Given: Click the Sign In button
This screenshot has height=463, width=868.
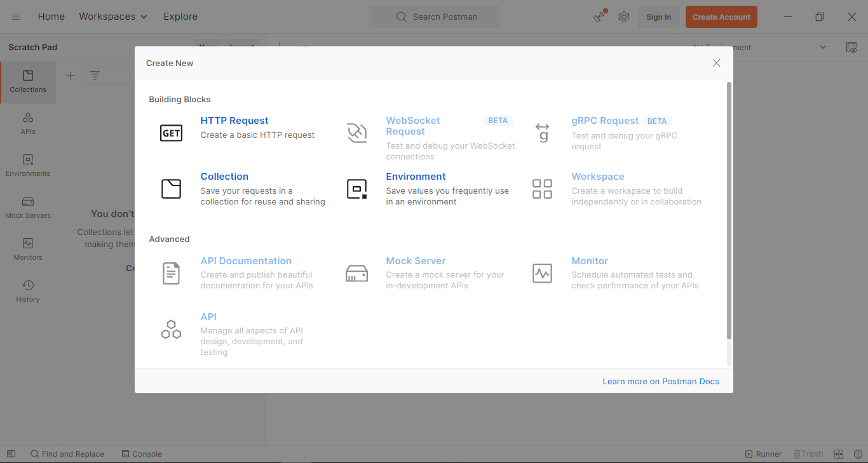Looking at the screenshot, I should click(658, 17).
